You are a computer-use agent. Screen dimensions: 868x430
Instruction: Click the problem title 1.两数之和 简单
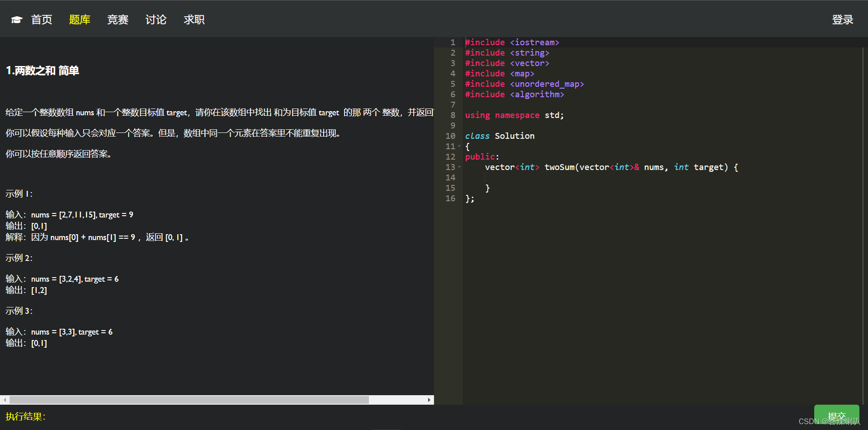[x=42, y=71]
